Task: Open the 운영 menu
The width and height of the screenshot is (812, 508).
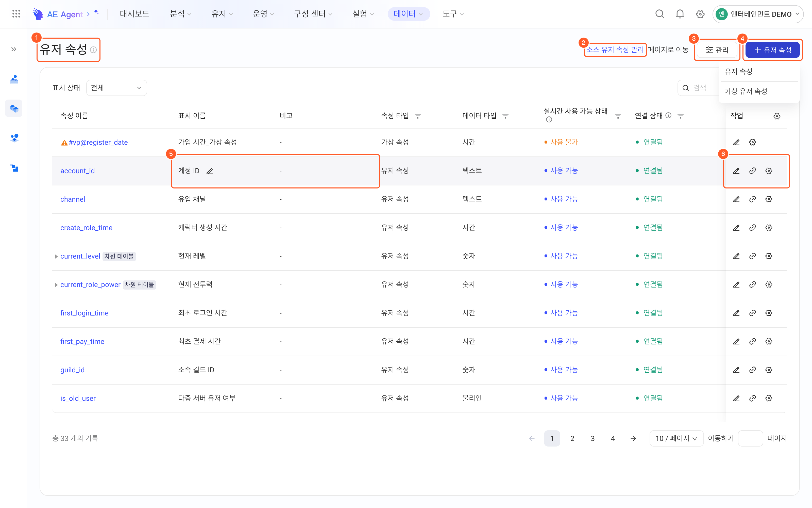Action: (263, 14)
